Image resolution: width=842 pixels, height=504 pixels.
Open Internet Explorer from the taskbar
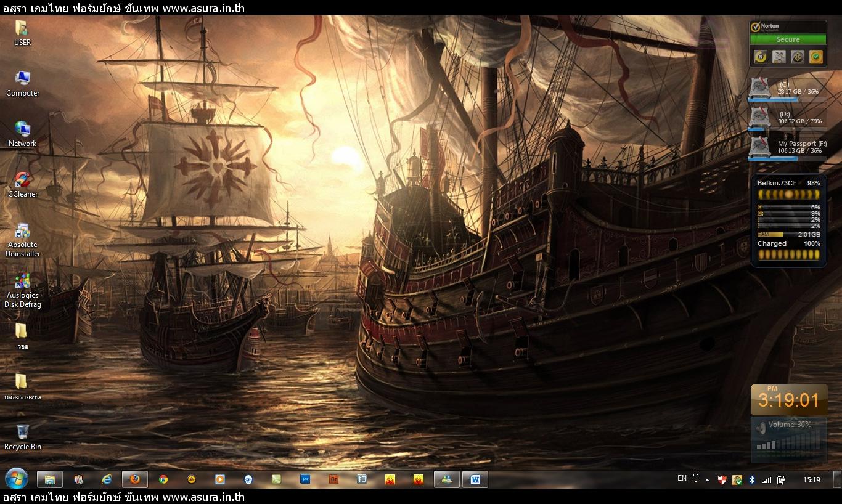pos(107,479)
